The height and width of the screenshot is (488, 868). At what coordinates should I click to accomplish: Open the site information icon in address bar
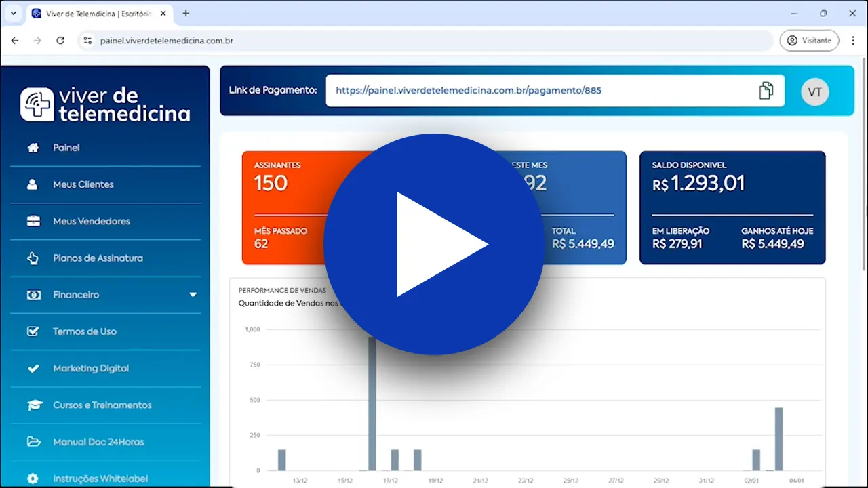(87, 41)
